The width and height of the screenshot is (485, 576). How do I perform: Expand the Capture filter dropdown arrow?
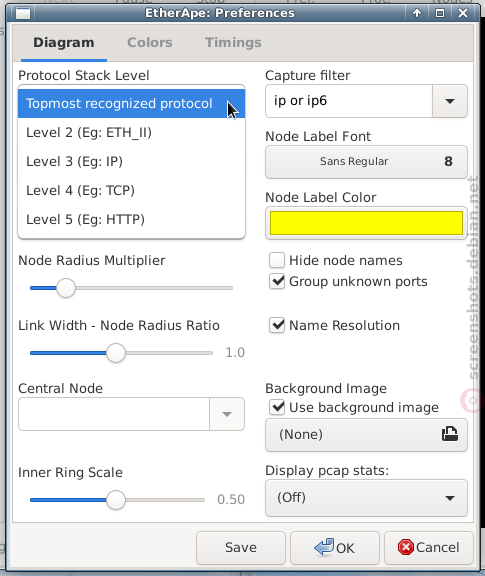[x=450, y=101]
